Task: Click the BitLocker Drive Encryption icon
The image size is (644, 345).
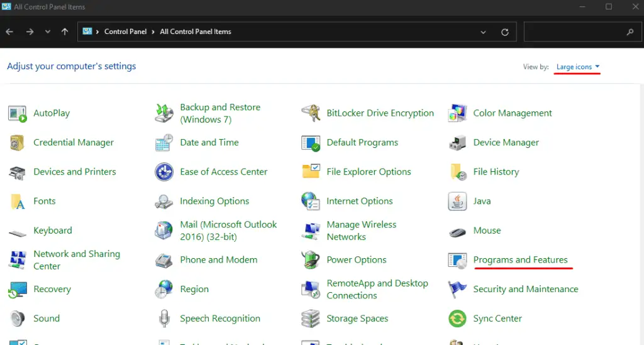Action: click(311, 113)
